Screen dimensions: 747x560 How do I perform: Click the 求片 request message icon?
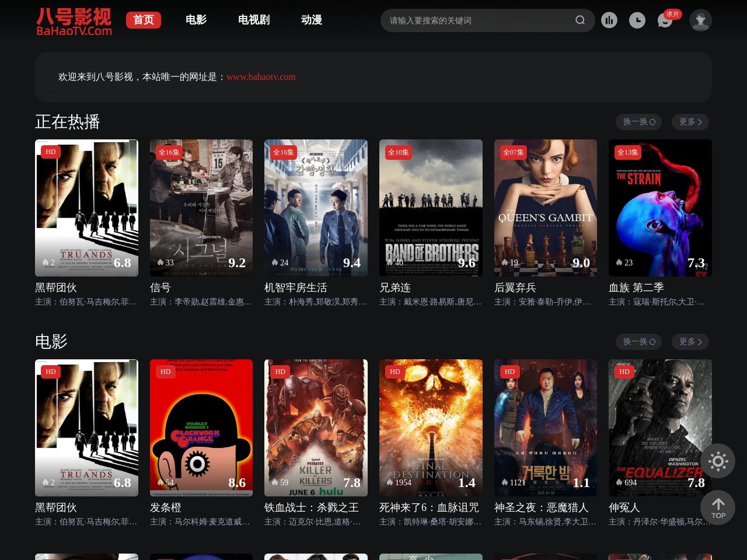[665, 20]
